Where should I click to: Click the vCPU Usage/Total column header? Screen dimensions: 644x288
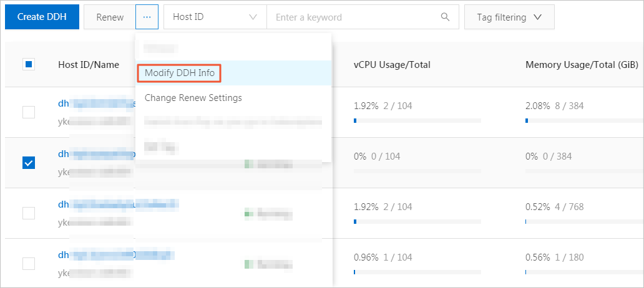[x=392, y=64]
